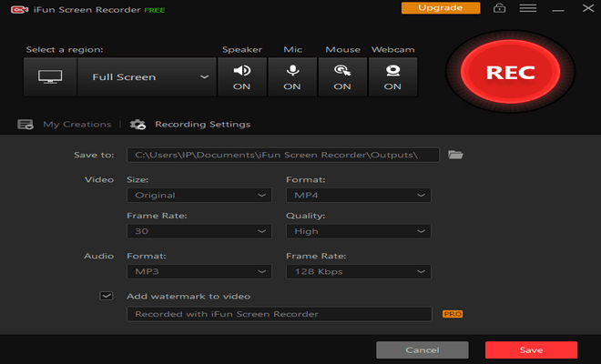
Task: Uncheck Add watermark to video checkbox
Action: click(107, 296)
